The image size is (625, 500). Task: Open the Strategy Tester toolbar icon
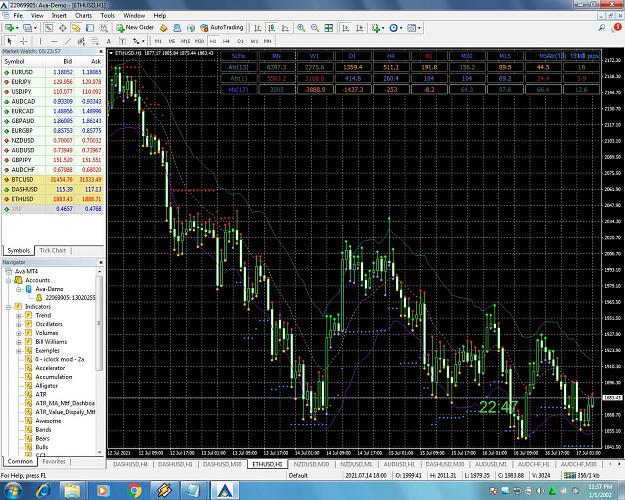[x=104, y=28]
